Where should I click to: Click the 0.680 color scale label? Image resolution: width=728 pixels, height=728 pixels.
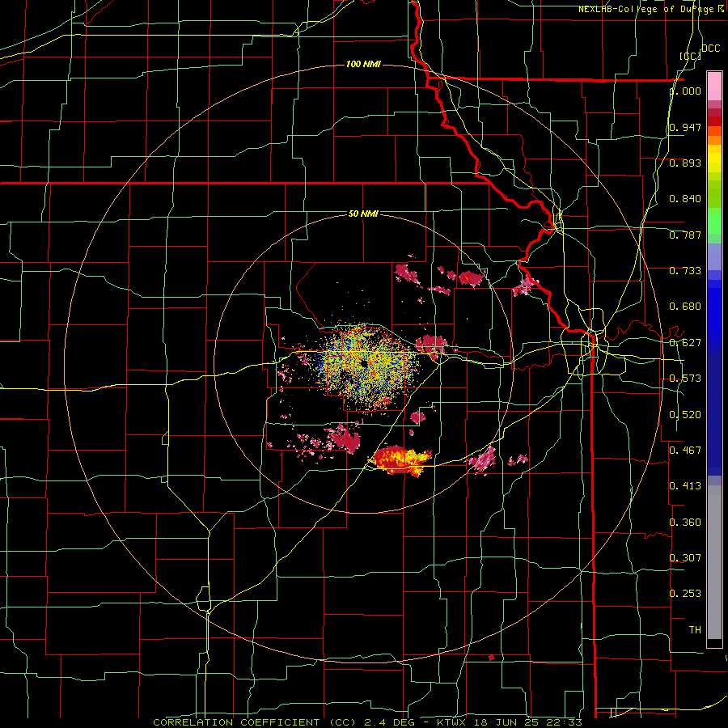685,307
